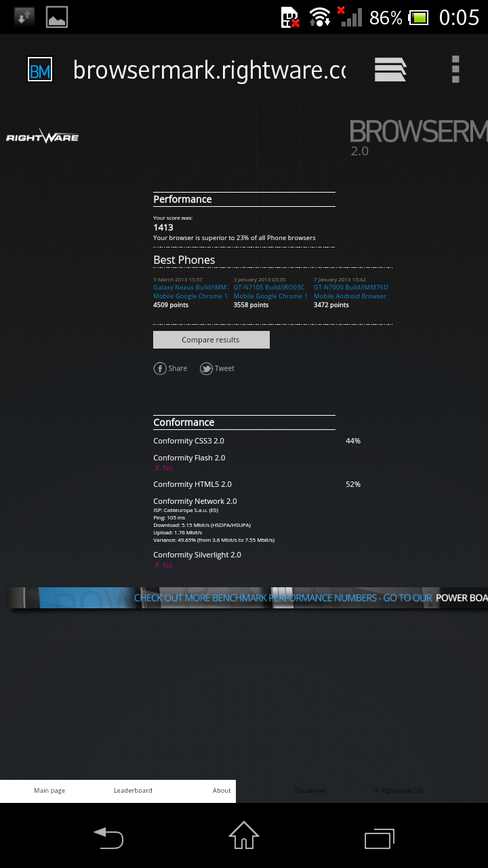
Task: Open the Galaxy Nexus Build result link
Action: (x=191, y=288)
